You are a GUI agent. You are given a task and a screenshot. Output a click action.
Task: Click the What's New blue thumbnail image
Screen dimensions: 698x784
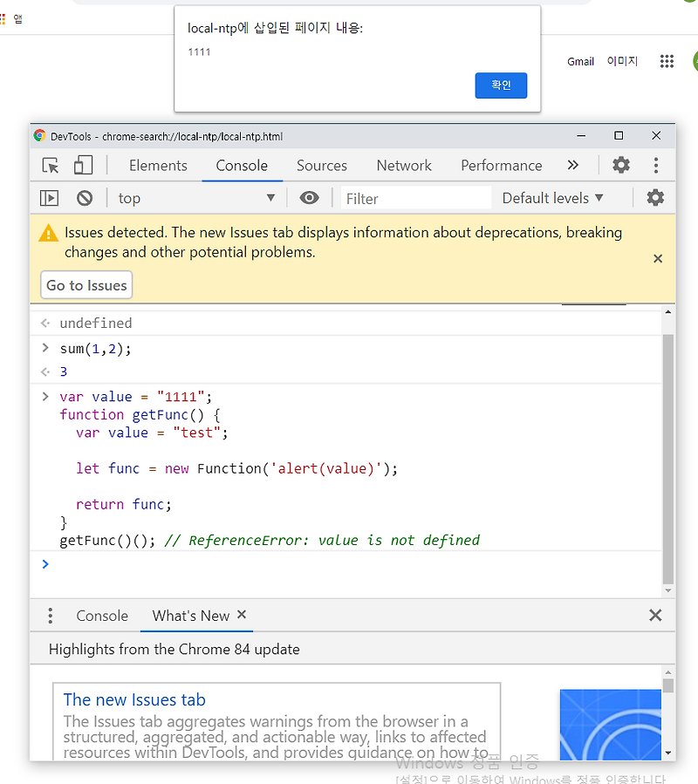click(x=611, y=725)
